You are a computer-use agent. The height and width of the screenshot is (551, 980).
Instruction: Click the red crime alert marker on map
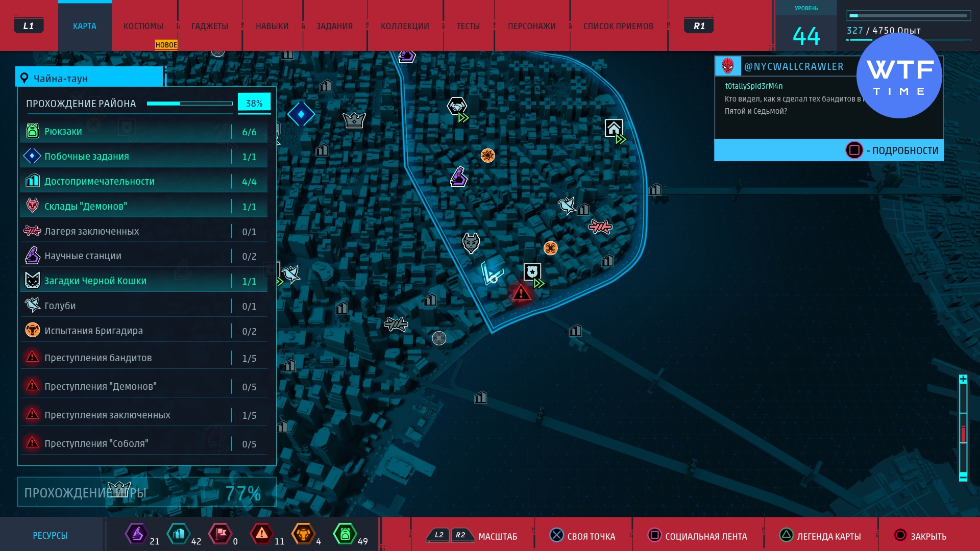point(521,293)
